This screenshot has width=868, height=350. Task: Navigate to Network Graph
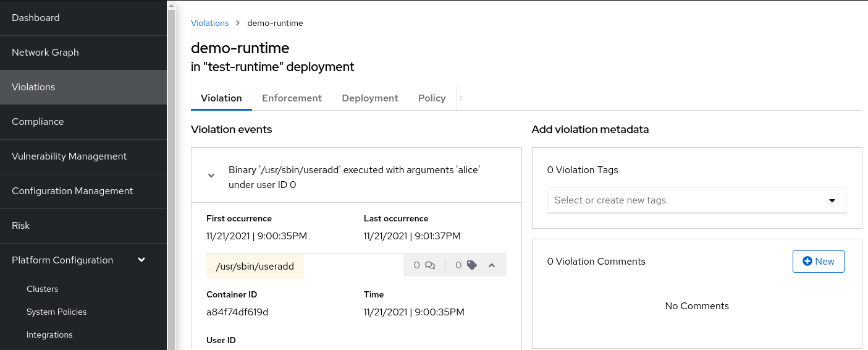[45, 53]
